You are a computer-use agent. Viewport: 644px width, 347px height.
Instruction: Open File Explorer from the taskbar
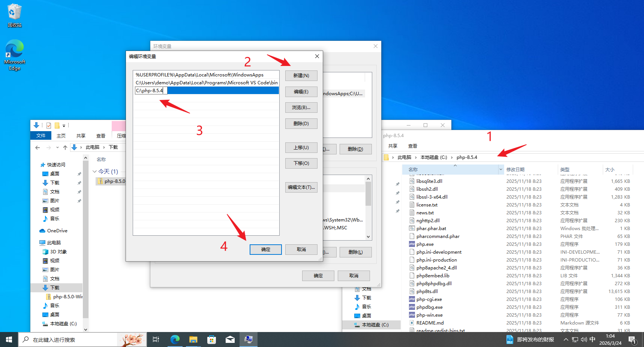pyautogui.click(x=193, y=340)
